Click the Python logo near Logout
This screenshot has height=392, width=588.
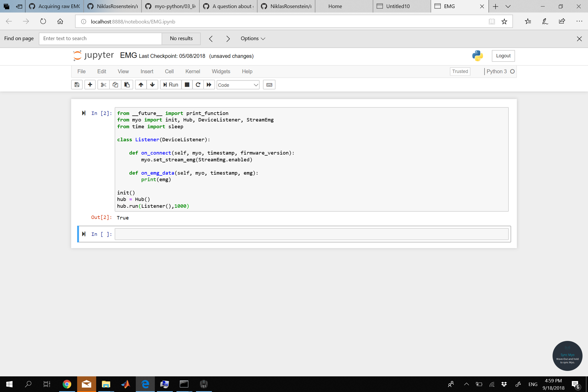pyautogui.click(x=477, y=56)
